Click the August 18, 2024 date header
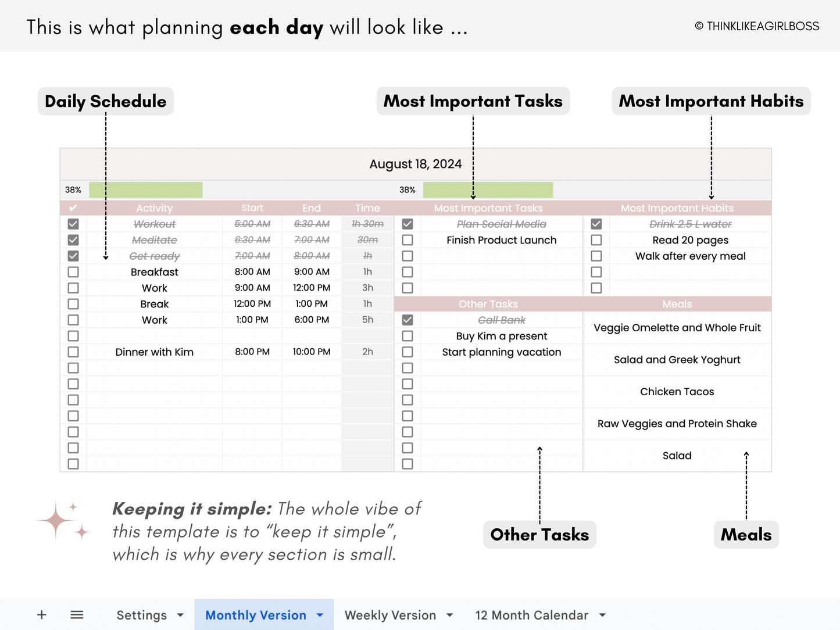 (415, 163)
